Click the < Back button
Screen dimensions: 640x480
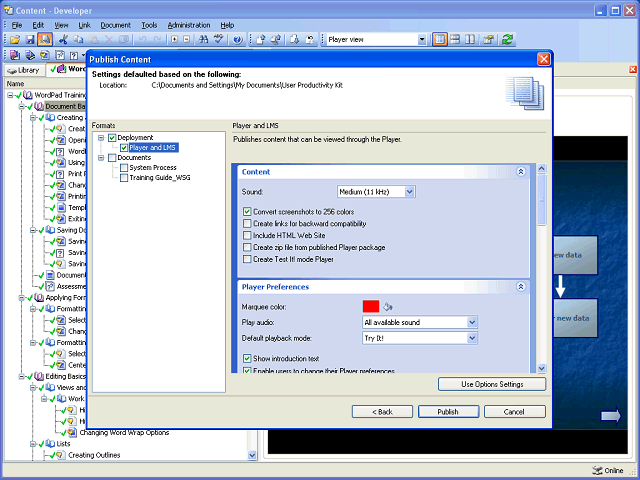click(x=382, y=412)
